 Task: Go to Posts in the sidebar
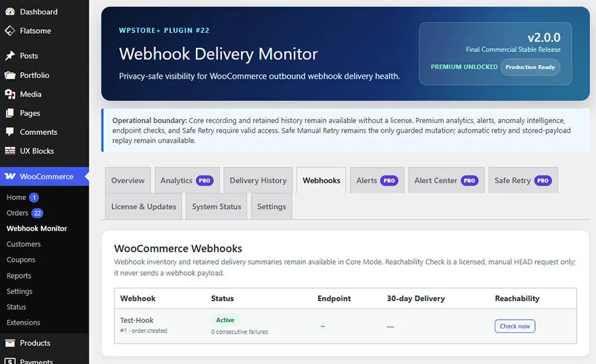tap(29, 56)
